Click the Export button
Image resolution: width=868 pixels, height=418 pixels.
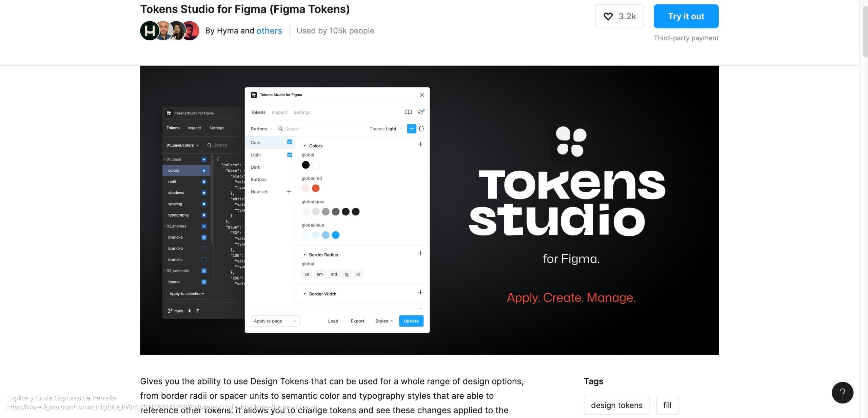point(357,321)
